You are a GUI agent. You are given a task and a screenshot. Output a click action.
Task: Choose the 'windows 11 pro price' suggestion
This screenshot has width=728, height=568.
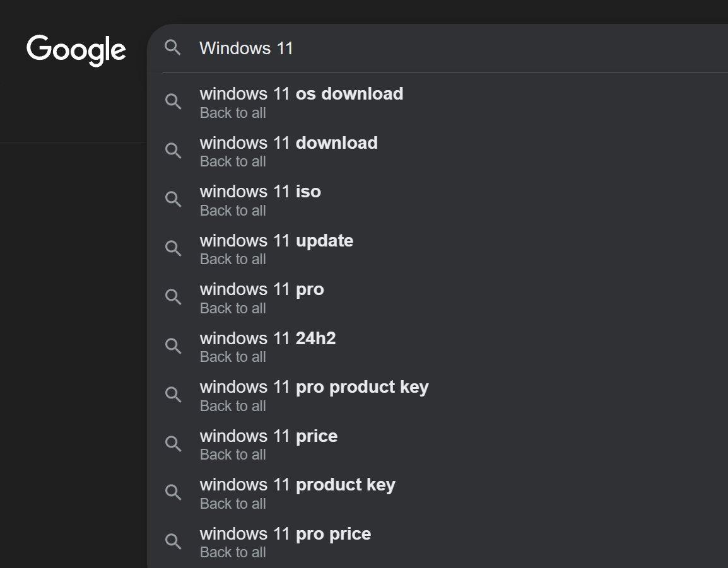[x=437, y=542]
